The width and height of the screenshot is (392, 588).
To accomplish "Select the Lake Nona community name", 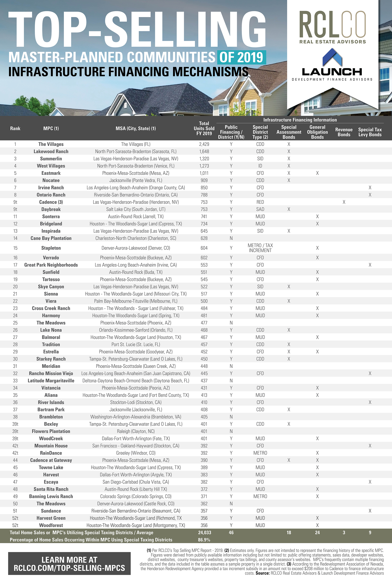I will (x=51, y=330).
